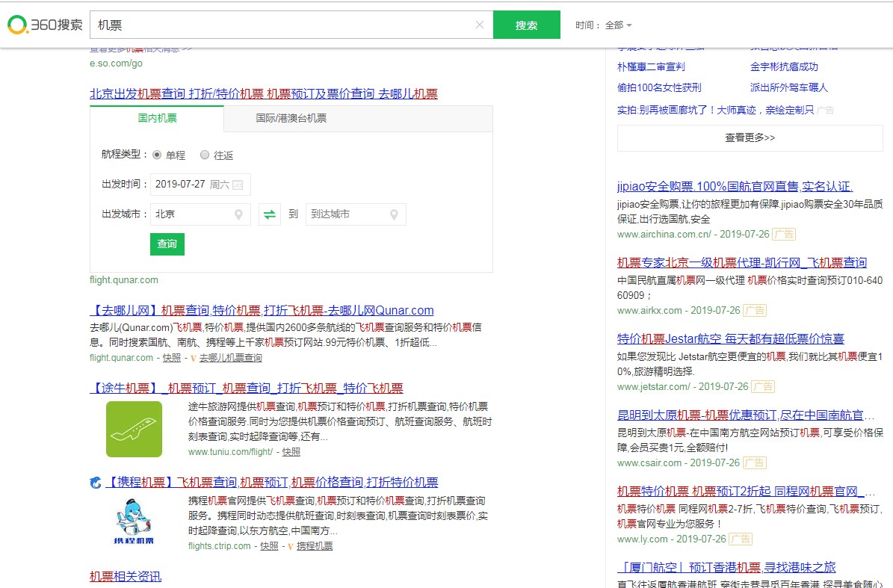
Task: Open news item 偷拍100名女性获刑
Action: (x=659, y=87)
